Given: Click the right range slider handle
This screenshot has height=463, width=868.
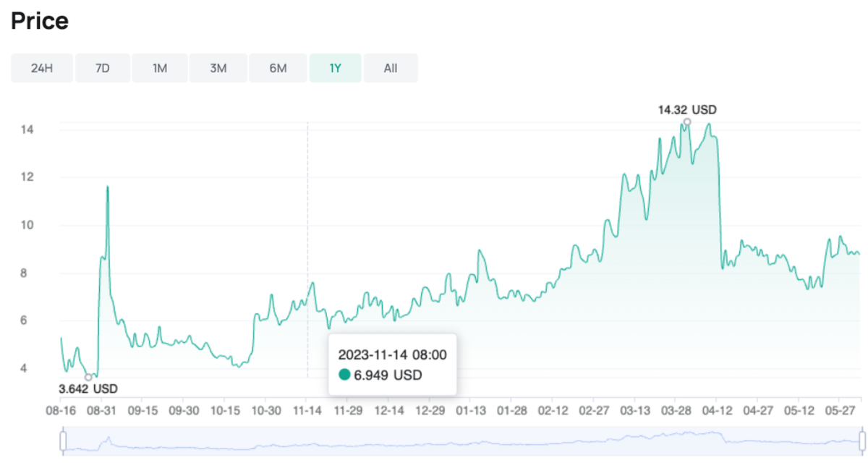Looking at the screenshot, I should 861,441.
